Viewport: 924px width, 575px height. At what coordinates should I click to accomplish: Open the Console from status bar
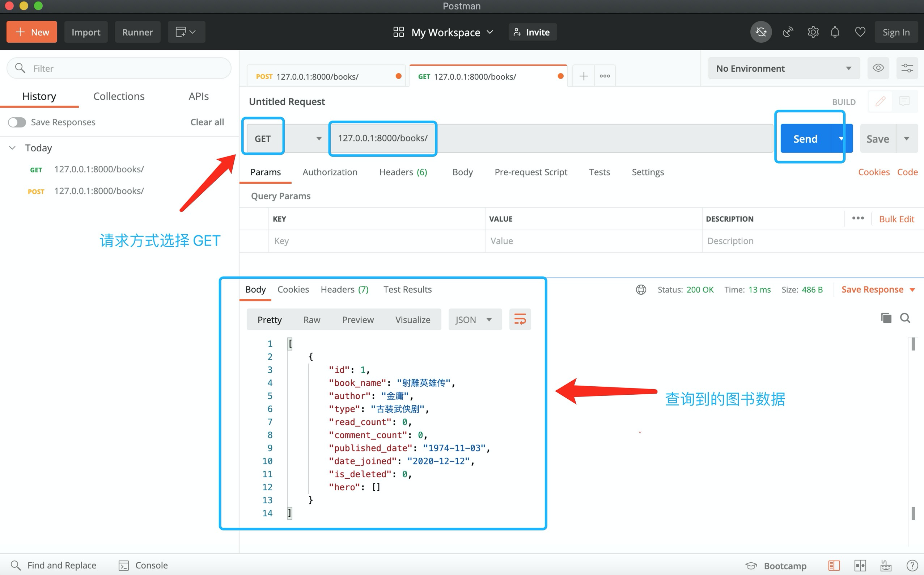pos(143,565)
